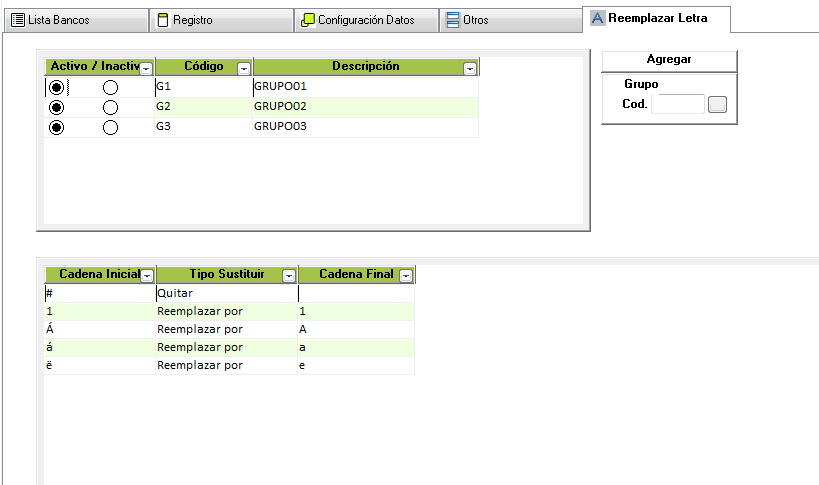
Task: Switch to the Registro tab
Action: click(221, 20)
